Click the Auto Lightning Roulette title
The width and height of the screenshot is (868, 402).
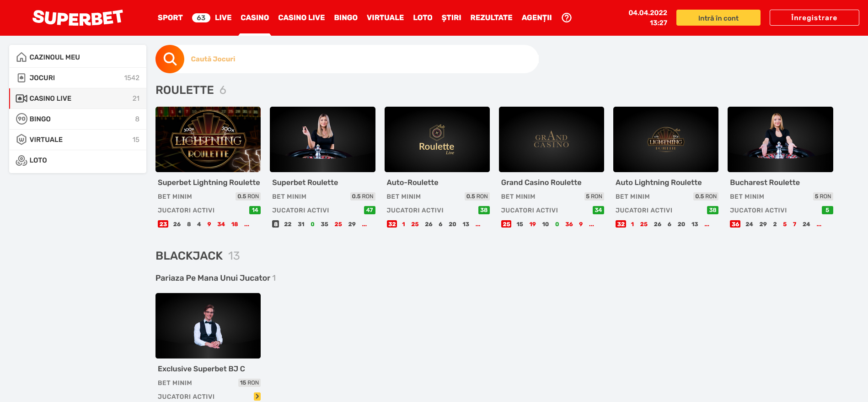tap(659, 182)
